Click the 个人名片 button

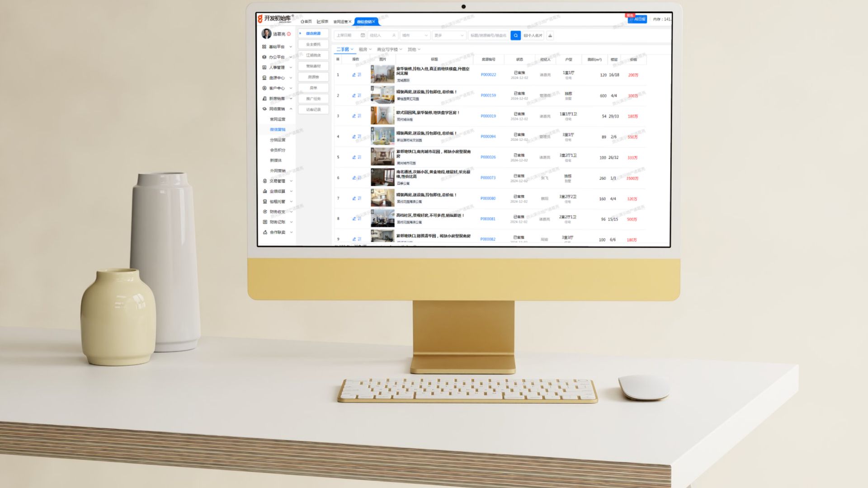pyautogui.click(x=533, y=35)
